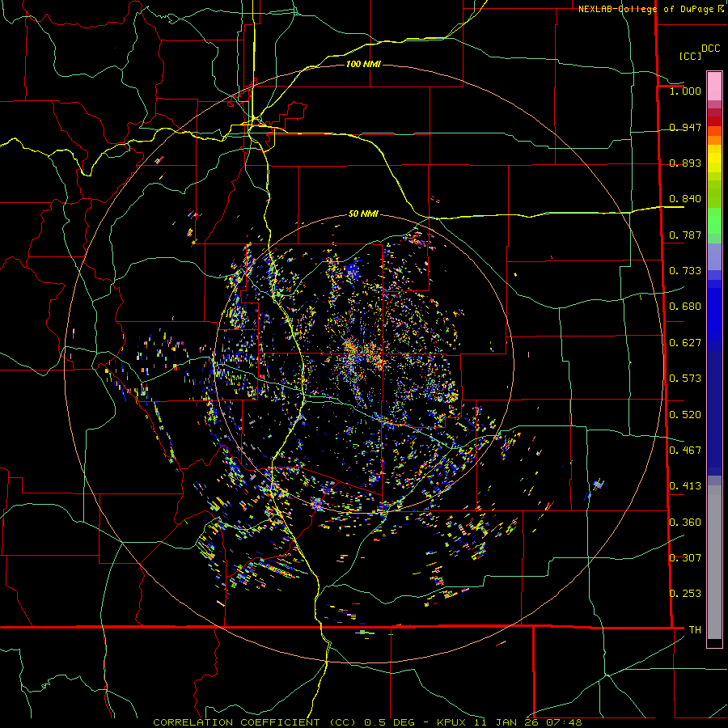
Task: Click the 0.467 scale value
Action: pos(685,451)
